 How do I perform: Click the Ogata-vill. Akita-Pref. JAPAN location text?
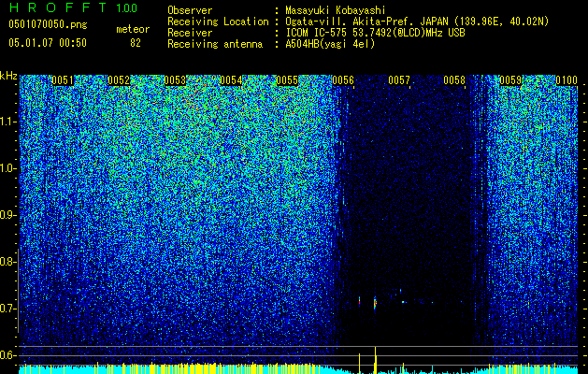coord(417,22)
